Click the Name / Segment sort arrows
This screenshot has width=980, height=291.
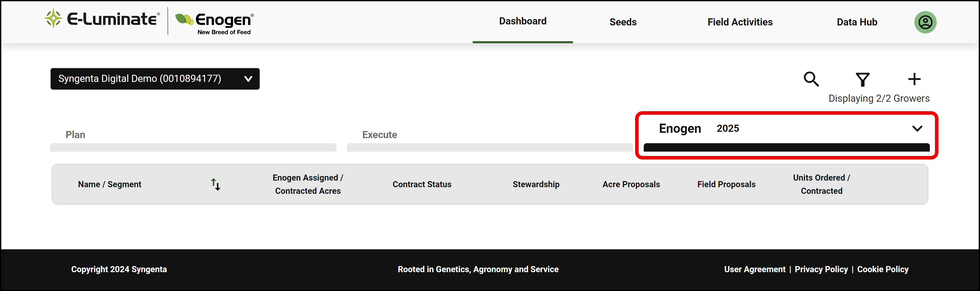click(x=216, y=184)
